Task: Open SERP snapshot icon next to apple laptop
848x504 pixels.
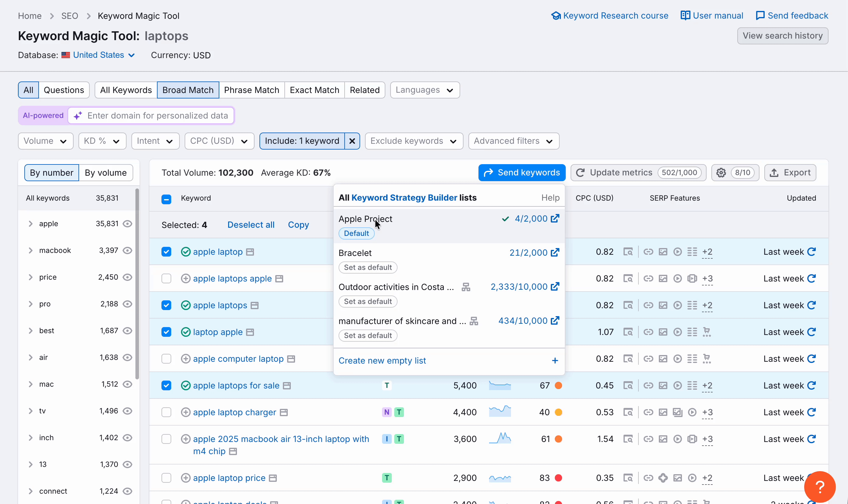Action: tap(250, 252)
